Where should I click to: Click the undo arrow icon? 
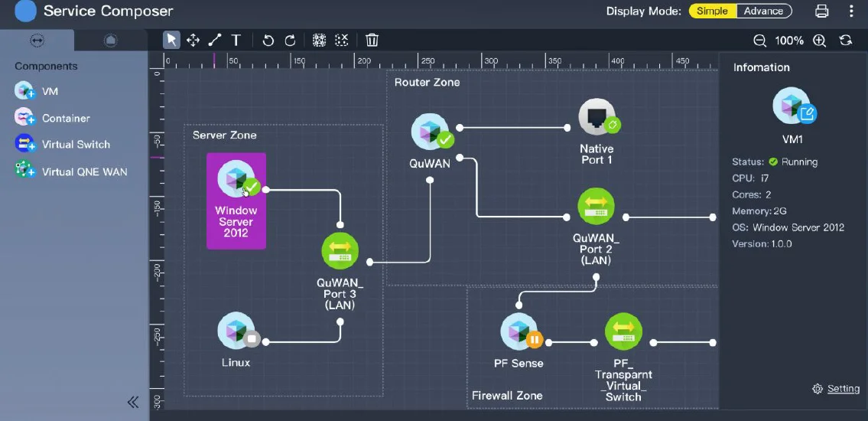point(268,40)
